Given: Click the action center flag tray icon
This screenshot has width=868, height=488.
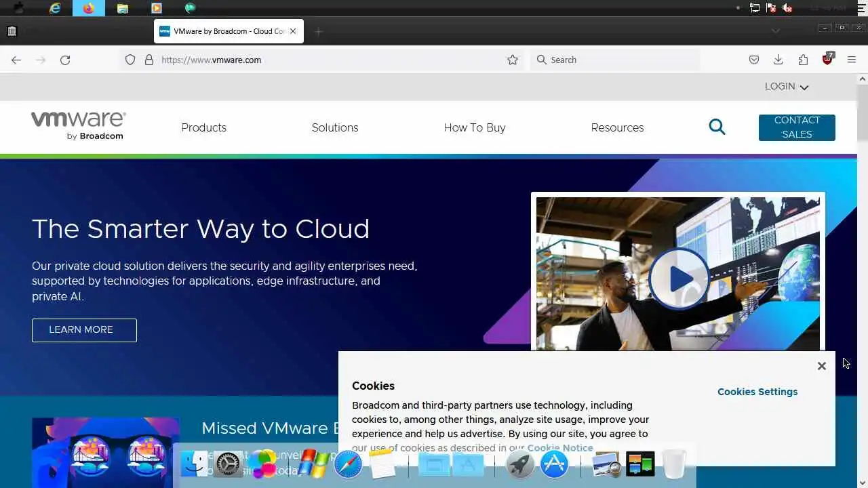Looking at the screenshot, I should click(x=771, y=8).
